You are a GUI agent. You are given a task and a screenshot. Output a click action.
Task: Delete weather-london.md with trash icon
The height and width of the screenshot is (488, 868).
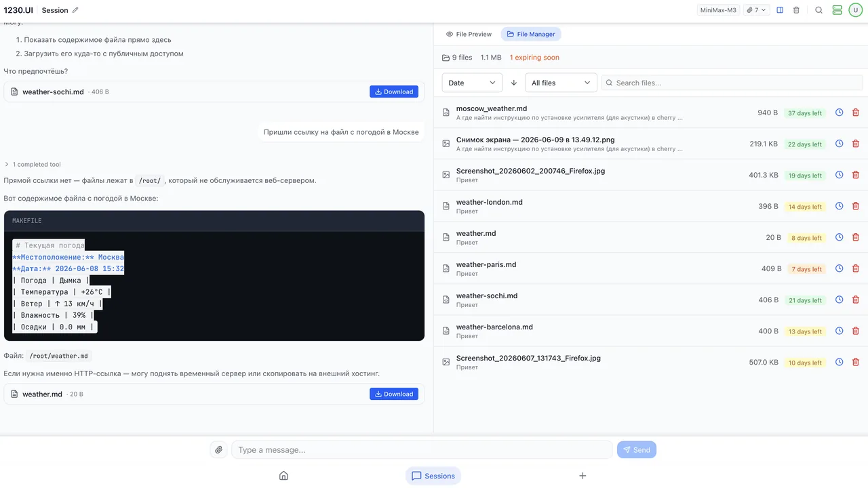[855, 206]
